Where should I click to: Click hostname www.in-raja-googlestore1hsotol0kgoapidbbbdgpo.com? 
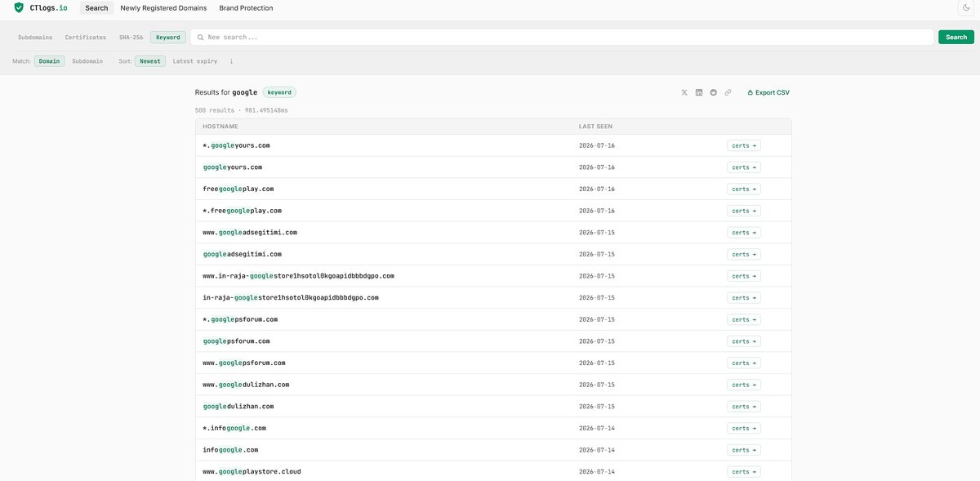tap(298, 276)
